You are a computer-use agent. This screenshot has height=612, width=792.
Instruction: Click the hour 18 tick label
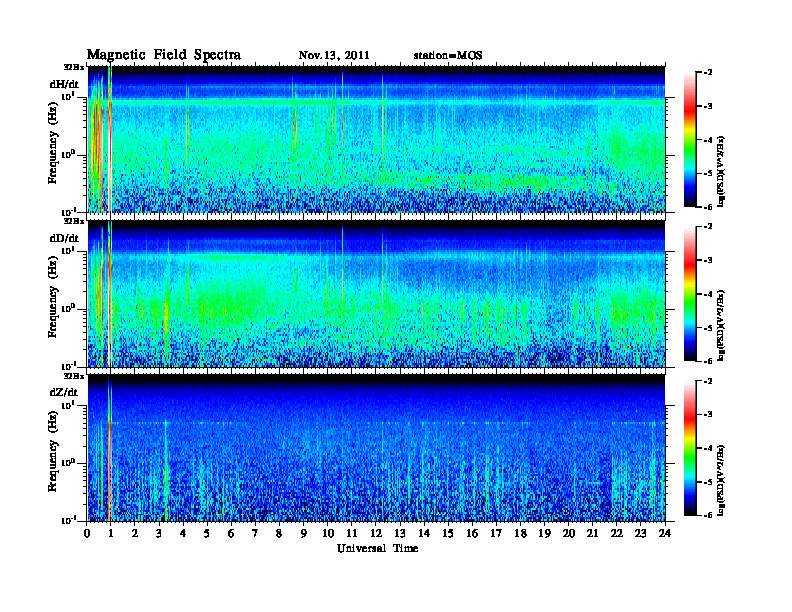(520, 533)
